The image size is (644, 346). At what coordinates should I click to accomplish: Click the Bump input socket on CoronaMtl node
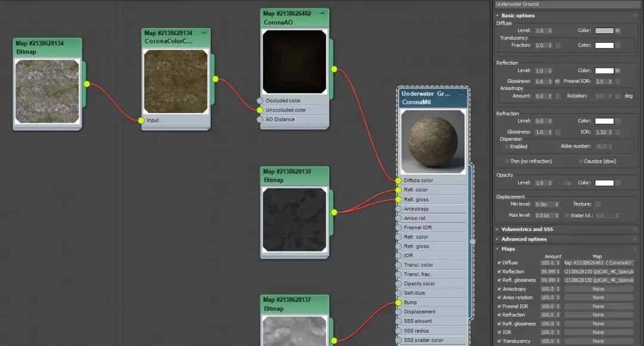point(398,303)
